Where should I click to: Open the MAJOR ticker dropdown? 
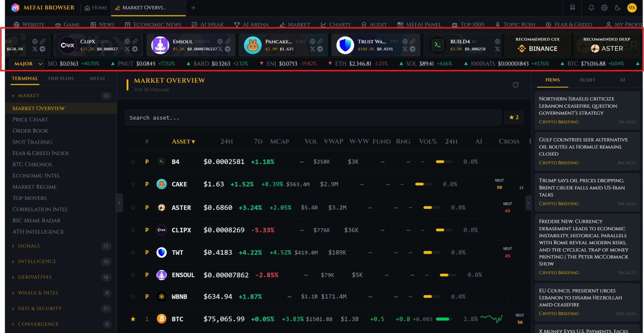27,63
